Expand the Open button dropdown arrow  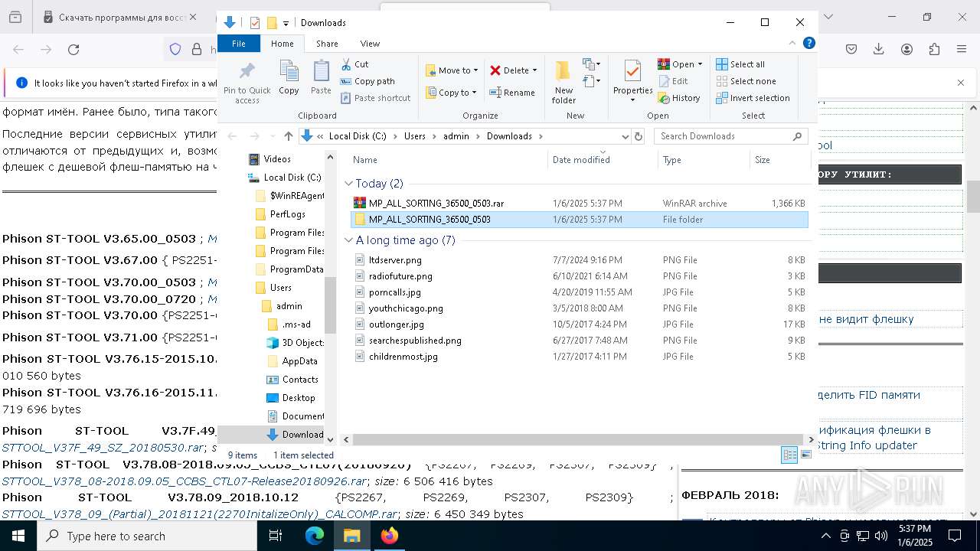click(700, 64)
